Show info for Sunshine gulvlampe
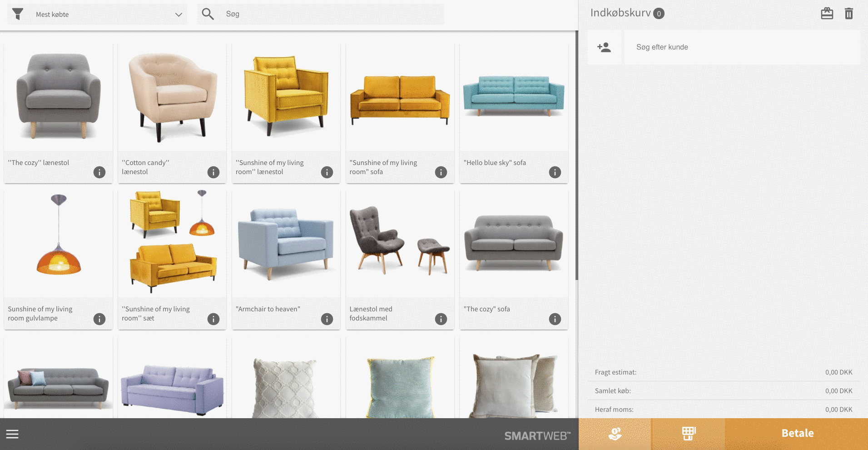868x450 pixels. point(99,319)
